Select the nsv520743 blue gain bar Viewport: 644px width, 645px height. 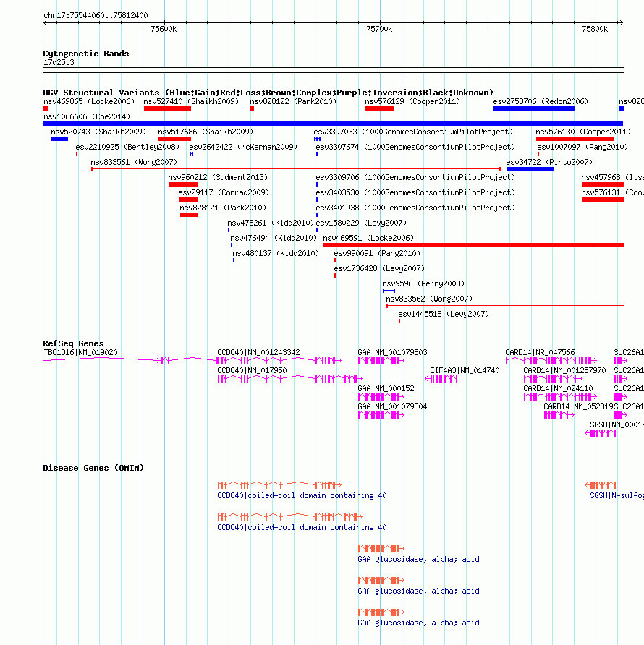click(59, 139)
